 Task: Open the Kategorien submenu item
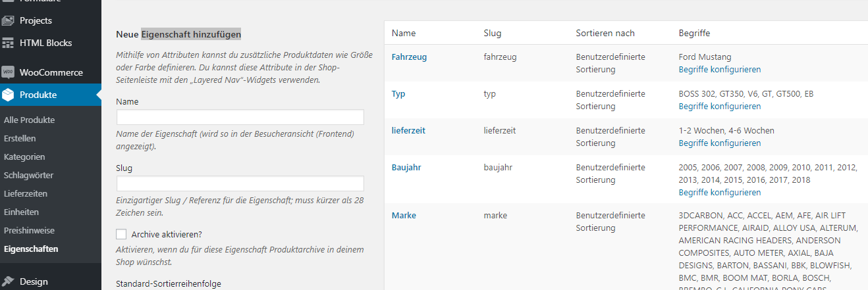point(24,157)
